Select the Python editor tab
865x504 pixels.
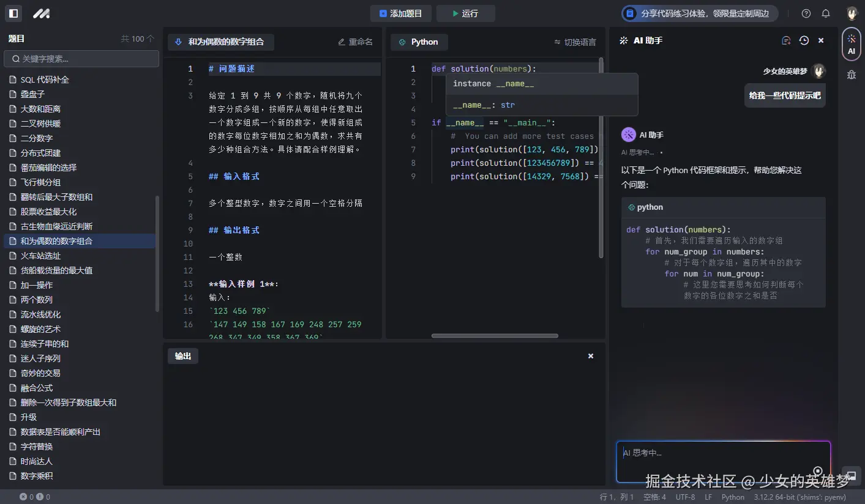point(419,42)
